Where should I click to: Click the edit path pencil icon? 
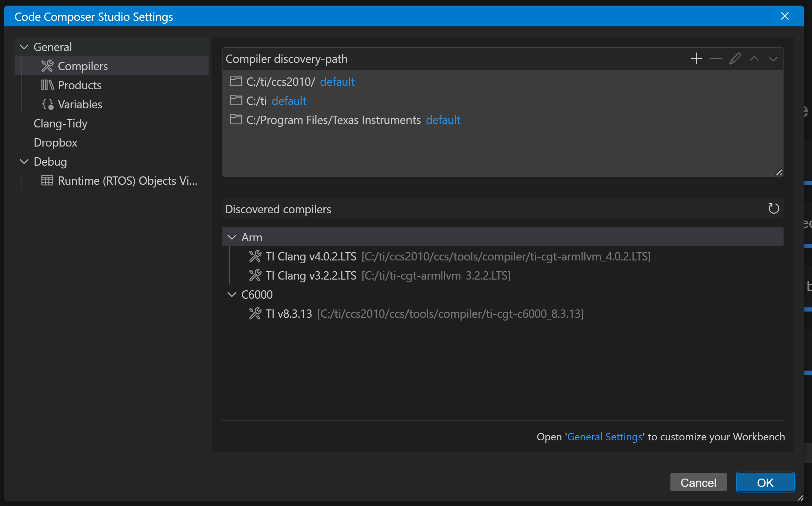click(x=735, y=59)
